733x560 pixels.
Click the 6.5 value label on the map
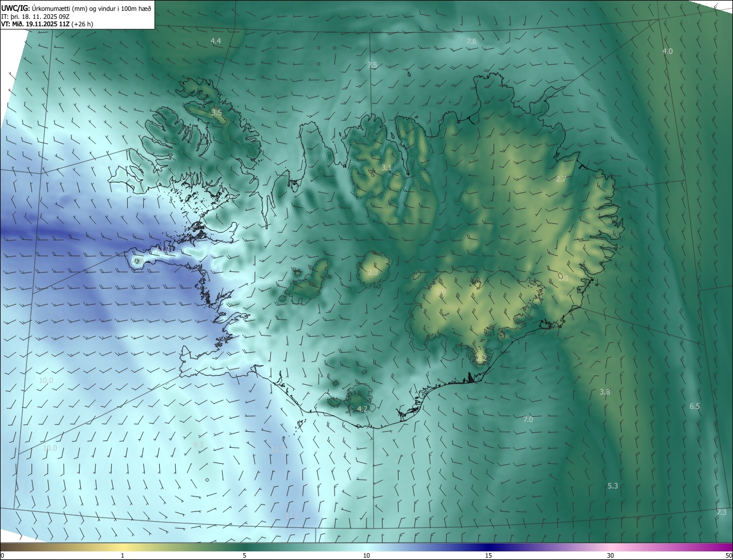pyautogui.click(x=695, y=406)
